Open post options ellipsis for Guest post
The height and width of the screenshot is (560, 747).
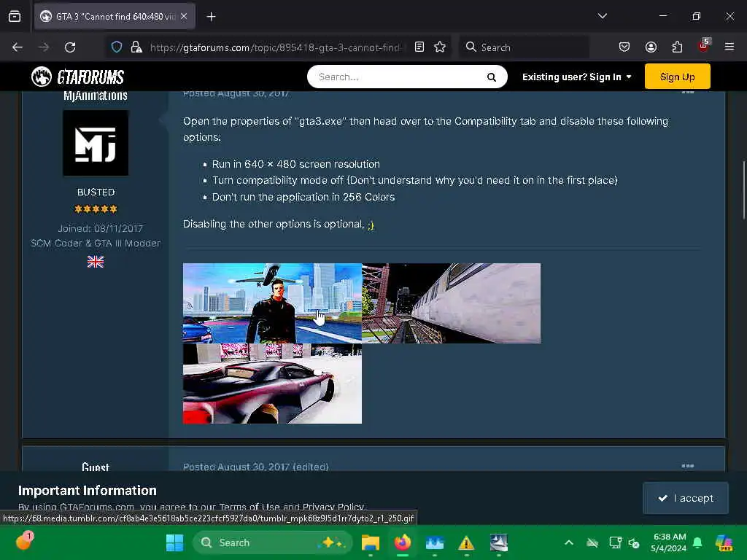[687, 466]
